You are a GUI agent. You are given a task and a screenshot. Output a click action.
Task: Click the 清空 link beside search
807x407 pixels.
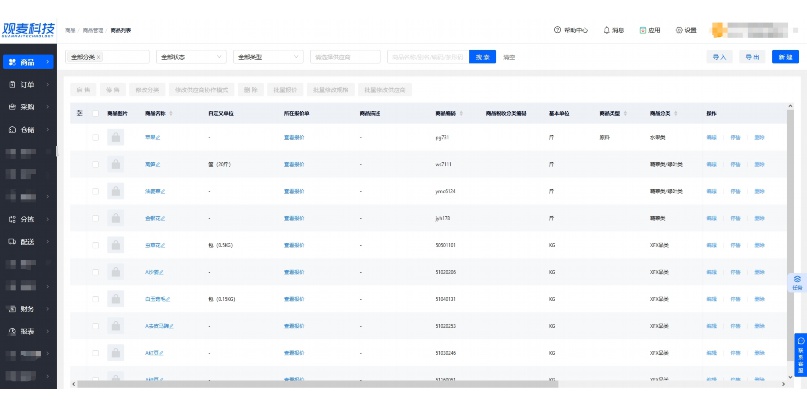tap(509, 57)
